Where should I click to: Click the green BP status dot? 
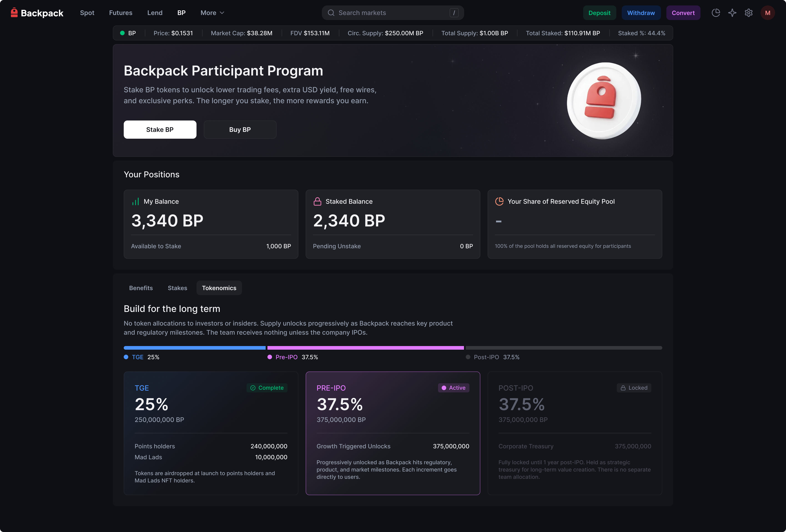(122, 33)
